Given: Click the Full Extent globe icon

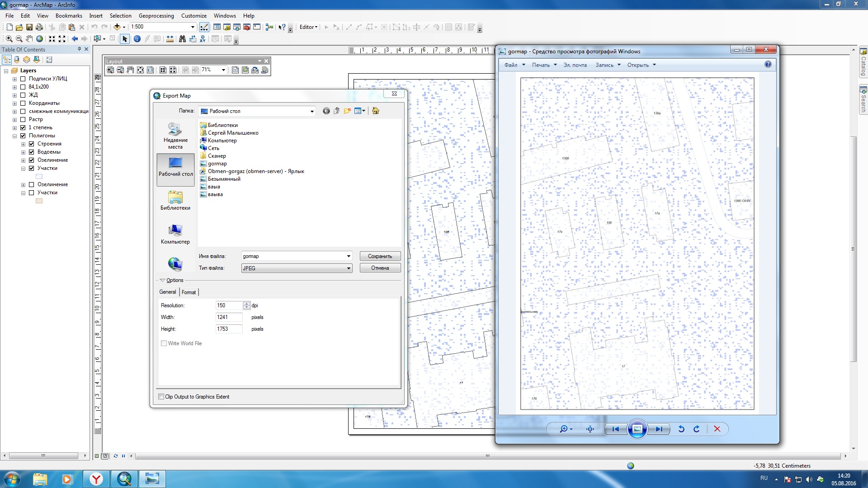Looking at the screenshot, I should pyautogui.click(x=40, y=39).
